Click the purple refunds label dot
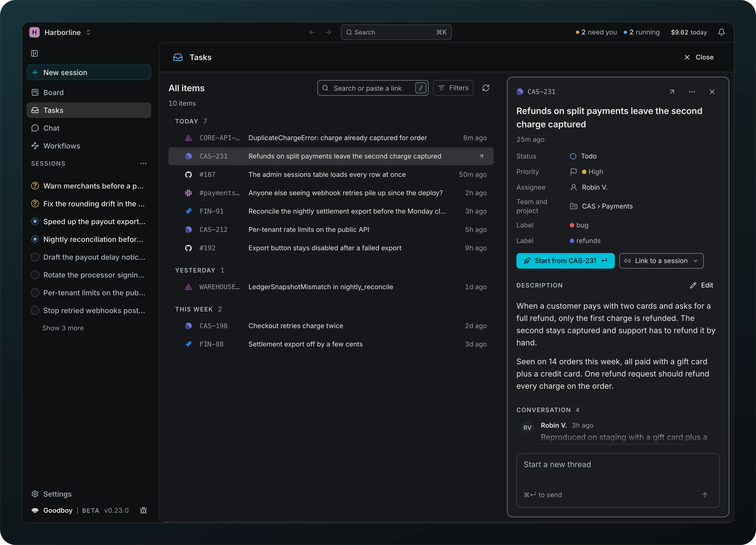 (x=572, y=241)
